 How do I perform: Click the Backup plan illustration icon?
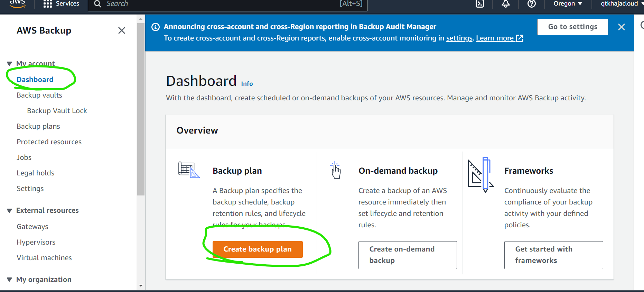pos(189,170)
